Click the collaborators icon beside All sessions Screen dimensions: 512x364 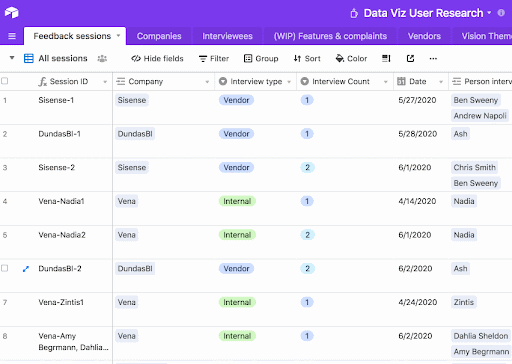point(102,59)
